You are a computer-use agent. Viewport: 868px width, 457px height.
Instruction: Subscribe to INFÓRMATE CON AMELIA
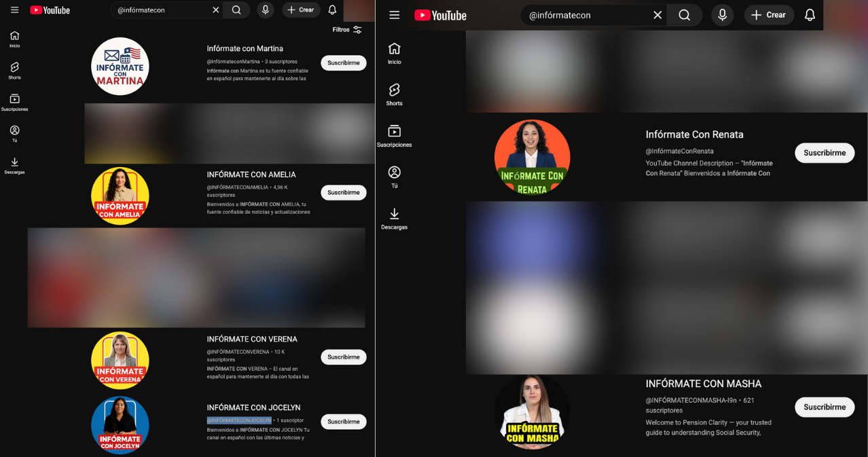(343, 193)
